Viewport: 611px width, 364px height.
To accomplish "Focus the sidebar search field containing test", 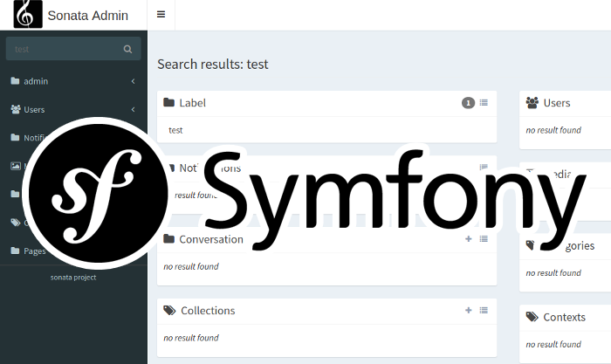I will (x=61, y=50).
